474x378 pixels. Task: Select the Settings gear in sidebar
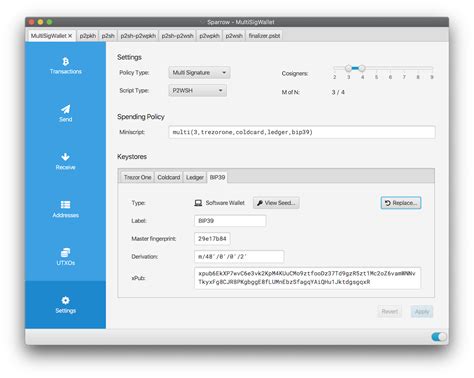click(66, 305)
